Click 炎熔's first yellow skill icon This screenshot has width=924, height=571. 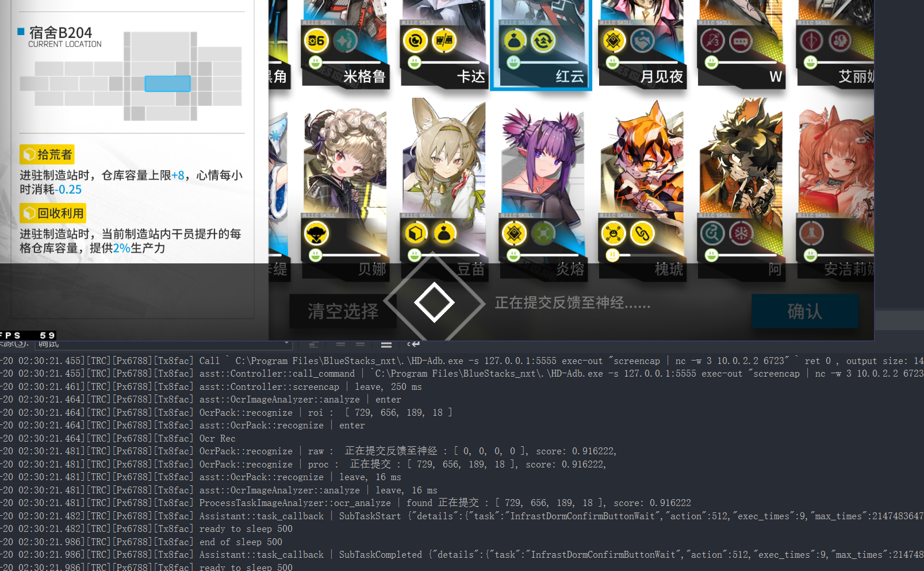[x=514, y=233]
